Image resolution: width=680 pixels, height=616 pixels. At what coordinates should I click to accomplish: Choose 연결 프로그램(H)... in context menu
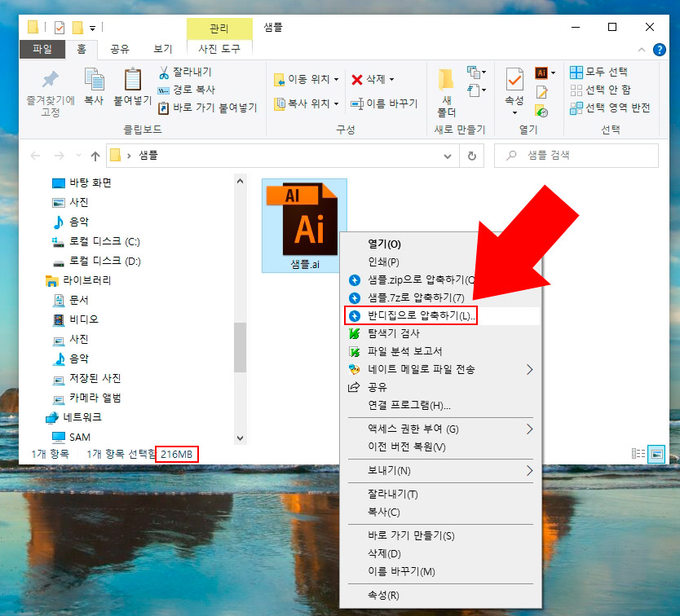[409, 405]
